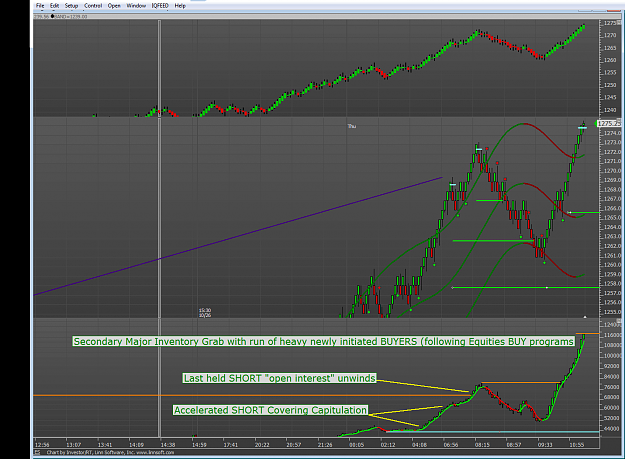This screenshot has height=459, width=625.
Task: Click the 'Last held SHORT open interest unwinds' label
Action: 279,378
